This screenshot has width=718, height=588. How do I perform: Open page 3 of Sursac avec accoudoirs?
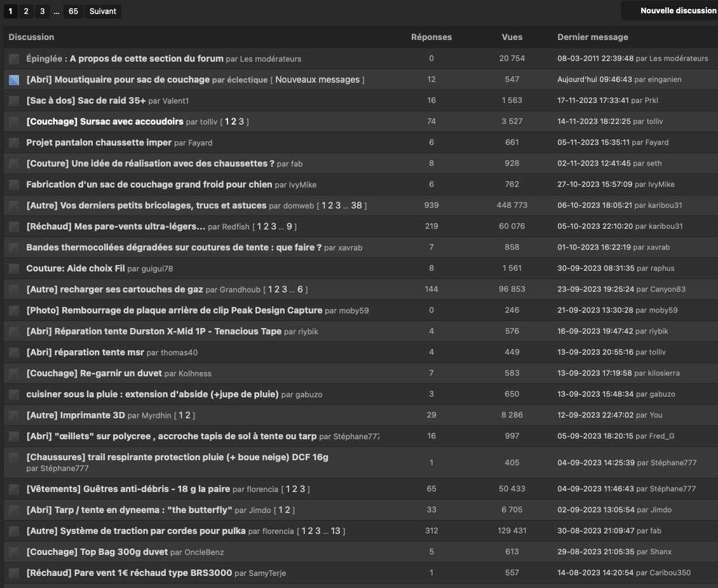pos(241,122)
